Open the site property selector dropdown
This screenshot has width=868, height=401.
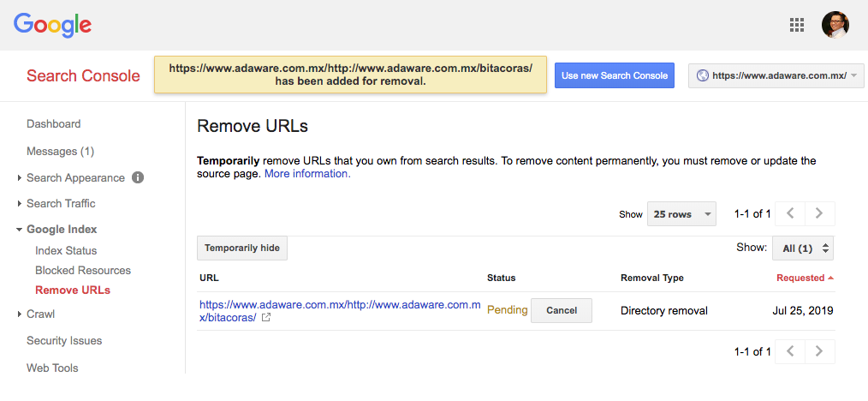click(776, 75)
